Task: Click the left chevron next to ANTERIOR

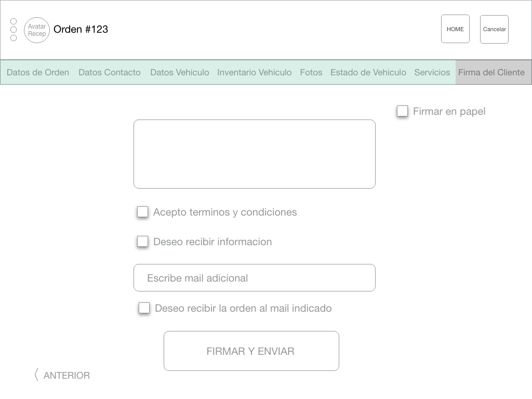Action: (x=36, y=375)
